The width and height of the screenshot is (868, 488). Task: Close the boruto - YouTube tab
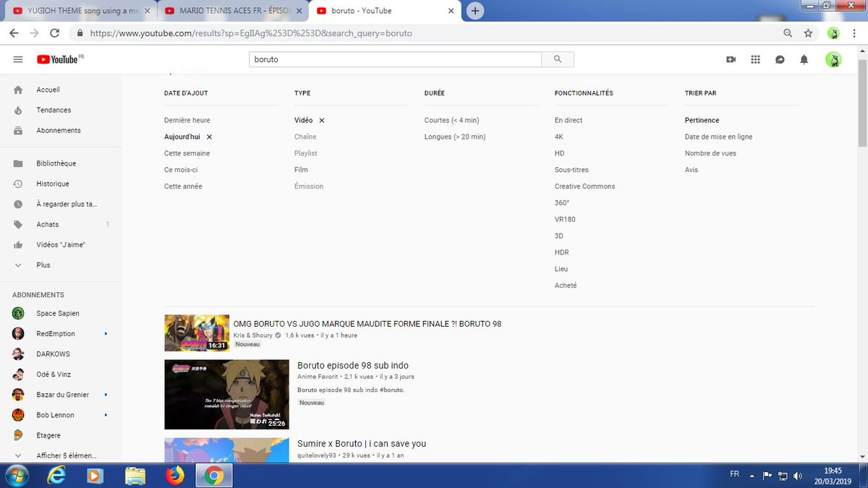point(451,11)
